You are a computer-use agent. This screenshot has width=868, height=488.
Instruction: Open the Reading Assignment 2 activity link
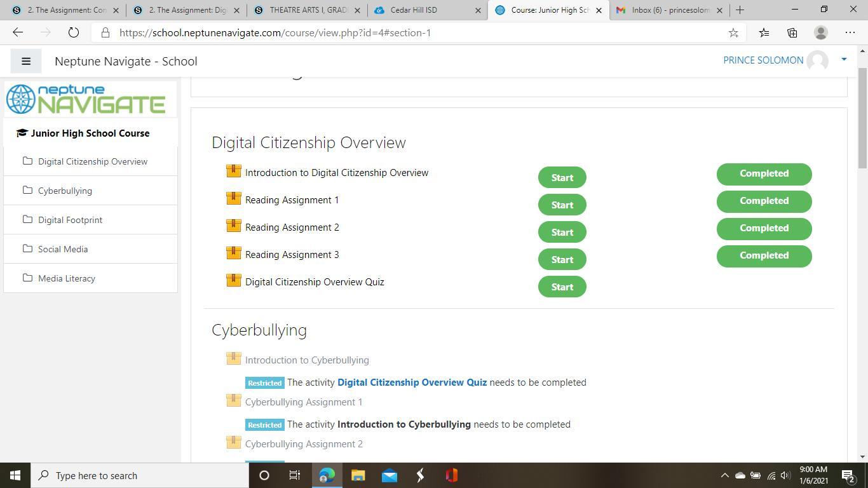[292, 227]
